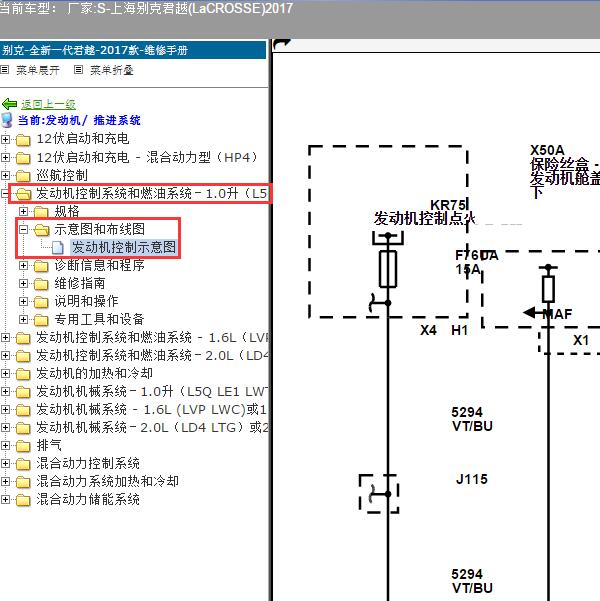This screenshot has height=601, width=600.
Task: Expand the 混合动力储能系统 node
Action: pos(5,499)
